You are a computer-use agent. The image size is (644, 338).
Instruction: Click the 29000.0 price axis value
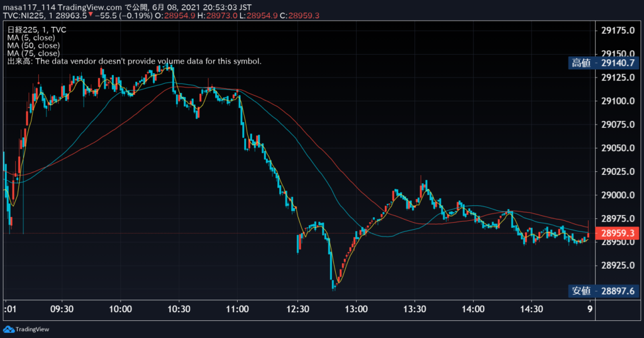click(x=618, y=195)
